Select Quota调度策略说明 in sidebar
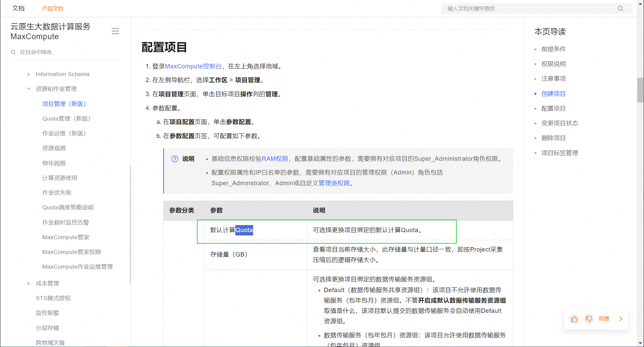The height and width of the screenshot is (347, 644). [68, 207]
